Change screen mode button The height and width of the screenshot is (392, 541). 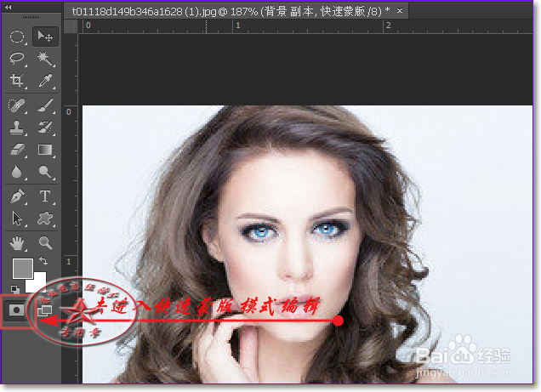tap(45, 310)
